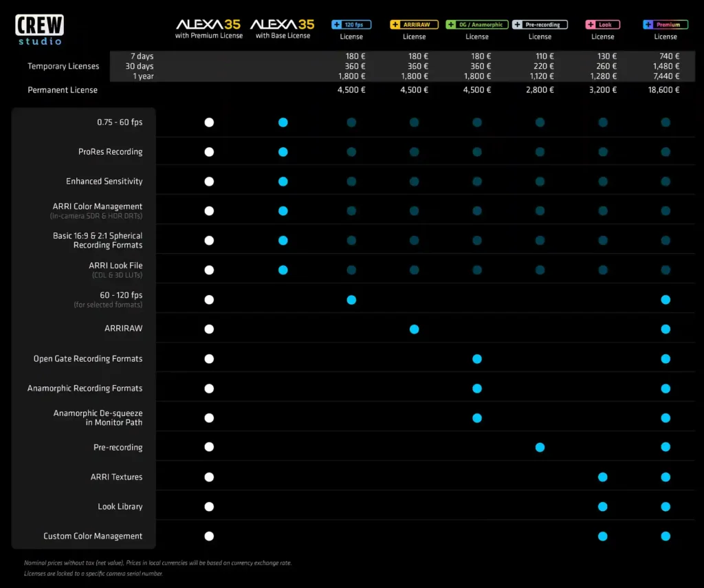The image size is (704, 588).
Task: Click ARRI Color Management dot under Base License camera
Action: point(283,211)
